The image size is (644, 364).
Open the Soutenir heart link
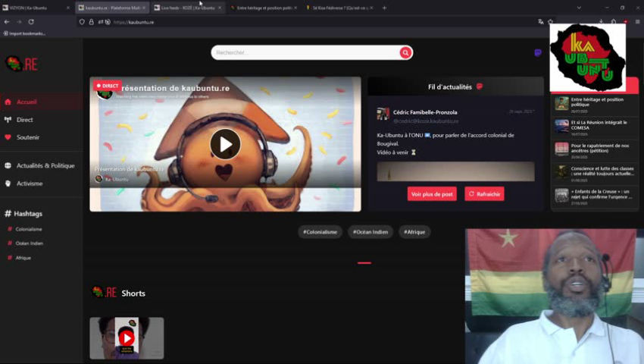[27, 137]
